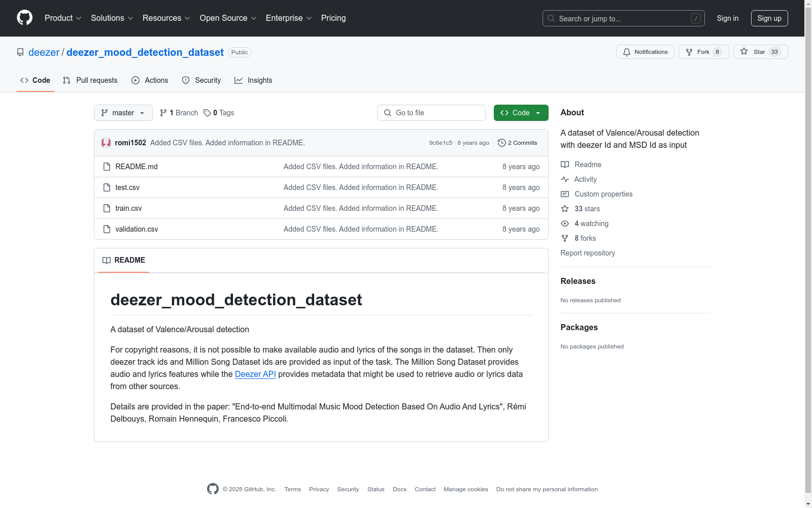The height and width of the screenshot is (508, 812).
Task: Click the history clock icon by Commits
Action: (502, 143)
